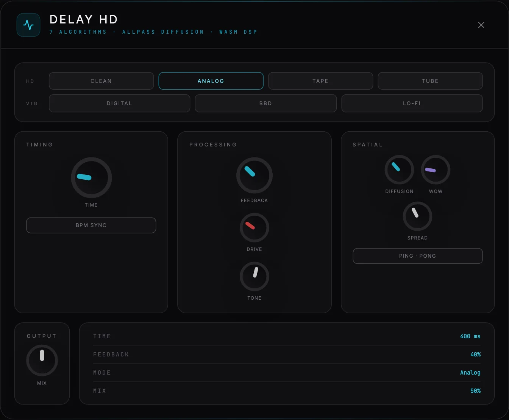Screen dimensions: 509x420
Task: Click the purple WOW knob
Action: (x=436, y=170)
